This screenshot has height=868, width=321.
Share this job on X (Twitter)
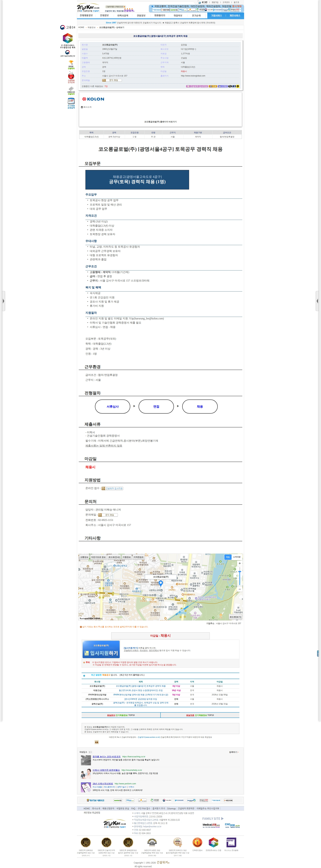230,86
